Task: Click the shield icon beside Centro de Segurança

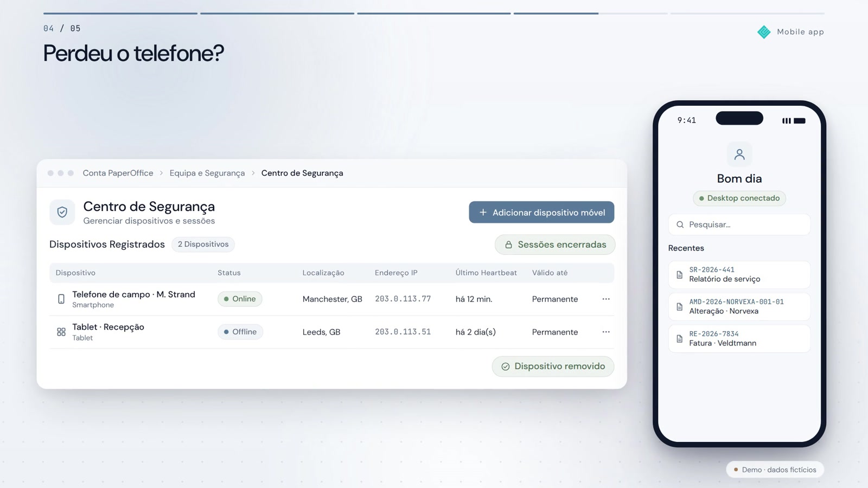Action: (62, 212)
